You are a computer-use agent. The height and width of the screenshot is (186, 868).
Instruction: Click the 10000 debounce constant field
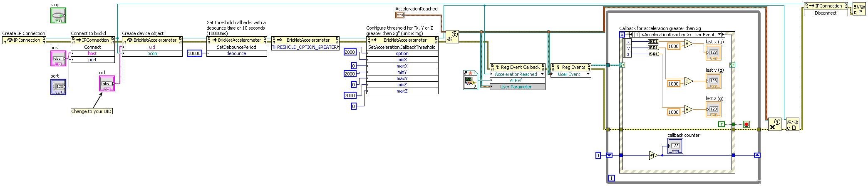pyautogui.click(x=194, y=53)
